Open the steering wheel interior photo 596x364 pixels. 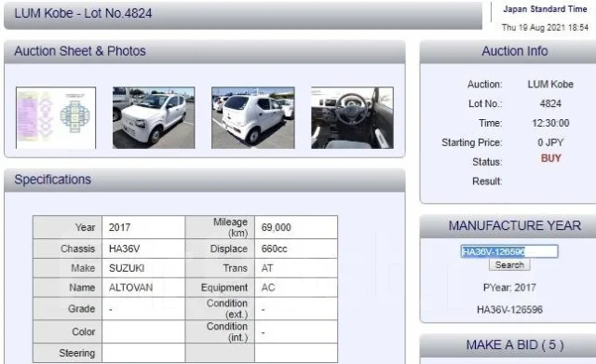click(352, 118)
